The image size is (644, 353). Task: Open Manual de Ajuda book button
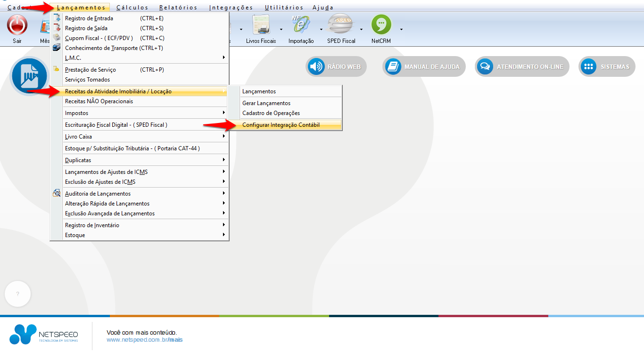coord(424,66)
